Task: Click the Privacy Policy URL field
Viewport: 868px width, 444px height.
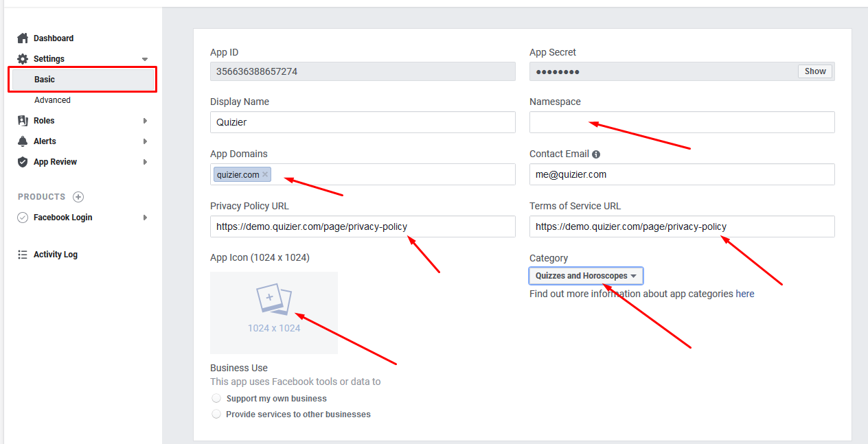Action: click(x=363, y=226)
